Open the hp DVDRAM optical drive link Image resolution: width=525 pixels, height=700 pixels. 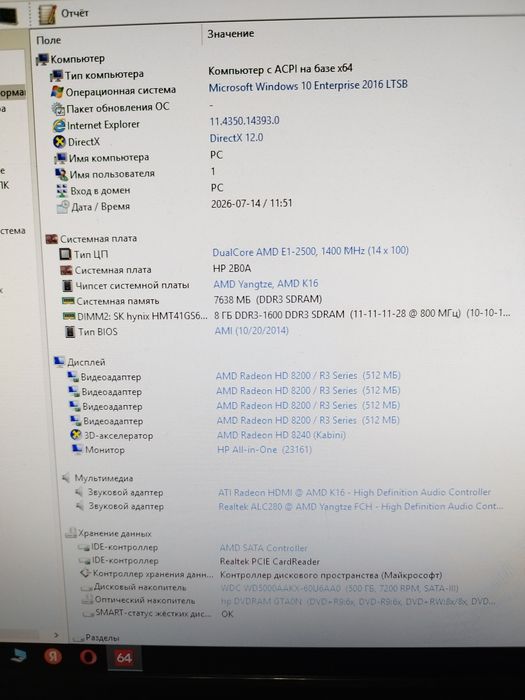pos(358,601)
